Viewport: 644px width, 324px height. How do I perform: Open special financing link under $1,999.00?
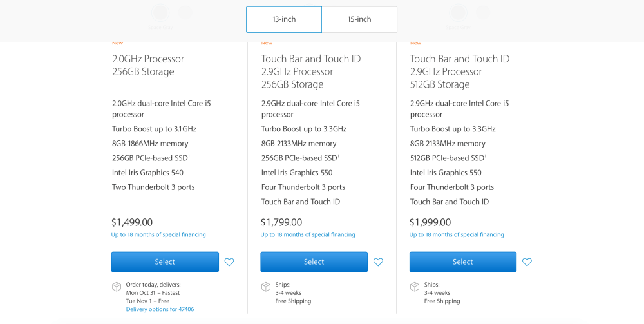pyautogui.click(x=457, y=235)
